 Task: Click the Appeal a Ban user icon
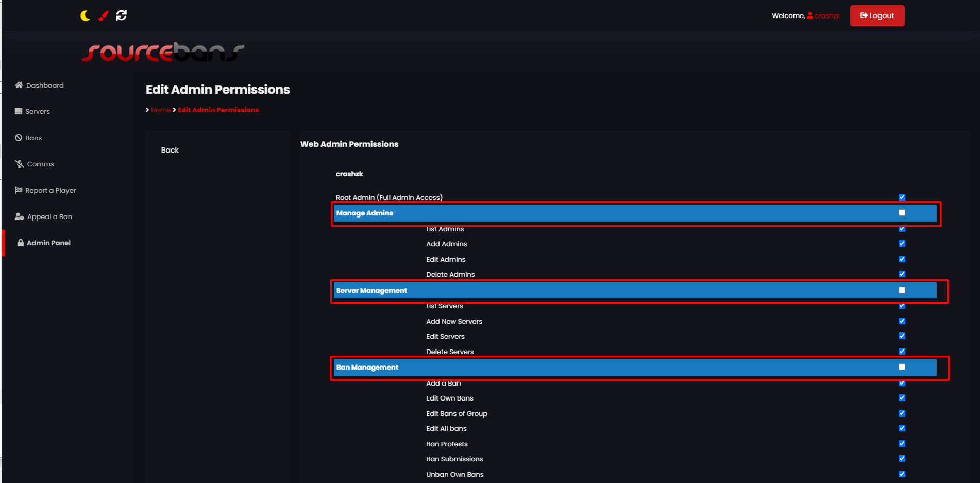click(20, 216)
